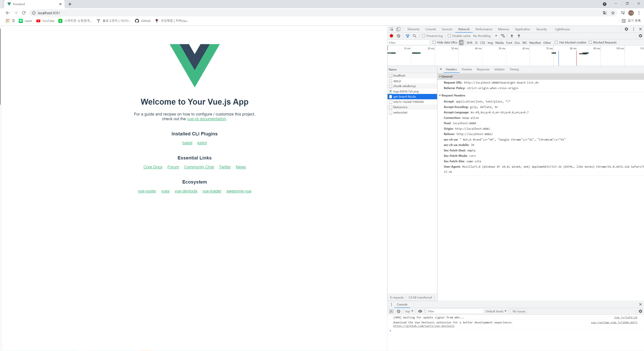Switch to the Response tab
Screen dimensions: 644x351
pyautogui.click(x=483, y=70)
